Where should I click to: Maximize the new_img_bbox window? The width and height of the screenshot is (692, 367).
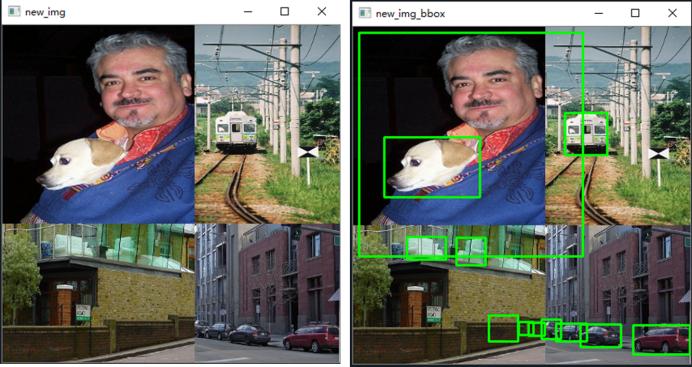pyautogui.click(x=635, y=13)
